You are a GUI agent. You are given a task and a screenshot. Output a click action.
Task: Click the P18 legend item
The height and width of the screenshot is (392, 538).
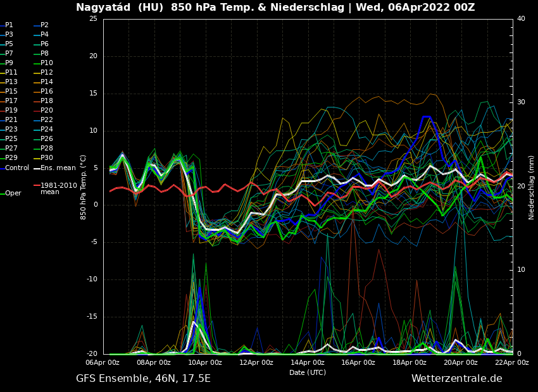[47, 101]
